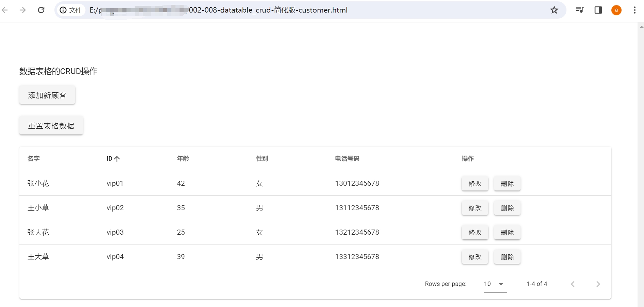Image resolution: width=644 pixels, height=307 pixels.
Task: Open the Rows per page dropdown
Action: (x=493, y=284)
